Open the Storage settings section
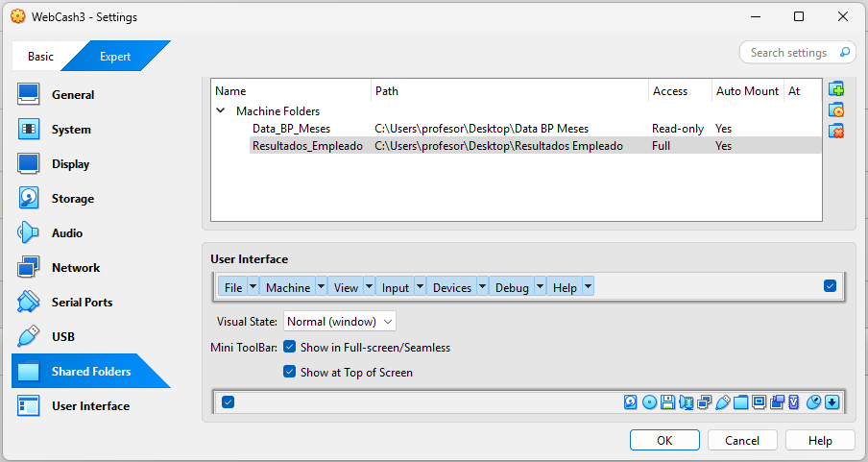 pyautogui.click(x=73, y=198)
